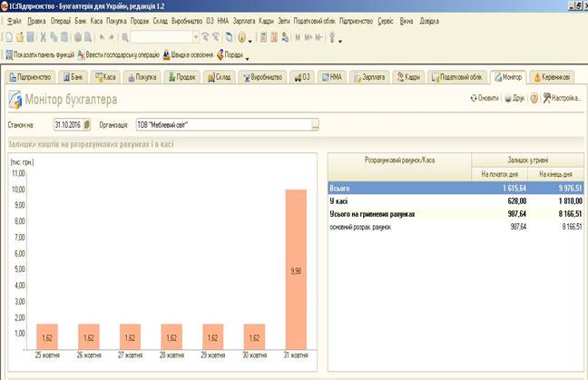Click Ввести господарську операцію button
Image resolution: width=588 pixels, height=380 pixels.
(122, 54)
